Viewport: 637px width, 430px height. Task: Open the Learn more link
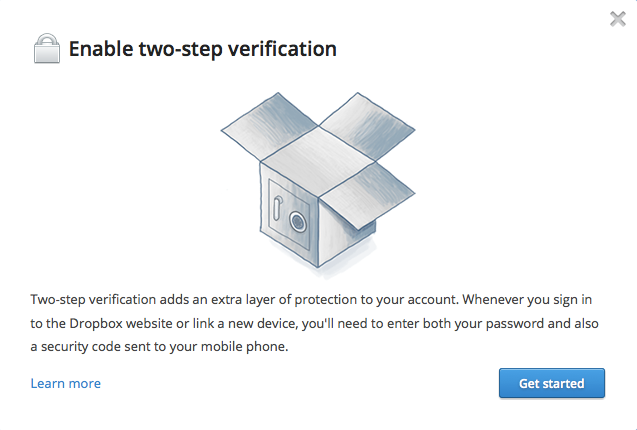[x=65, y=383]
